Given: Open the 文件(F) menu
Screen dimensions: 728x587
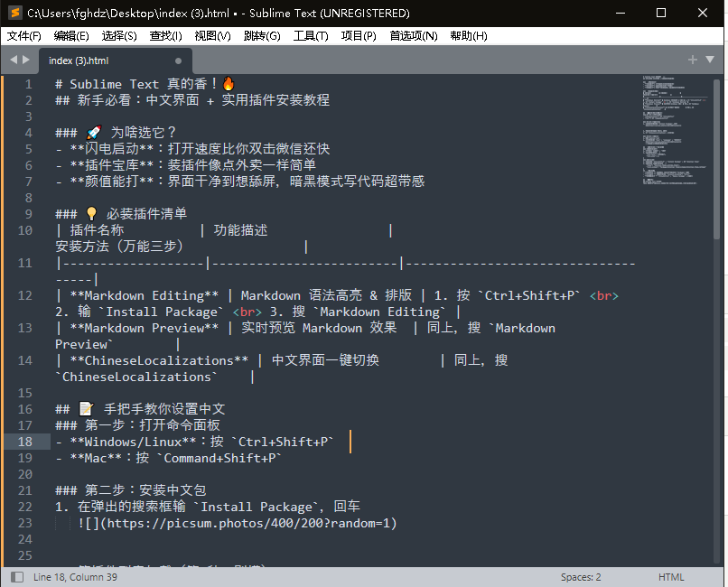Looking at the screenshot, I should coord(24,36).
